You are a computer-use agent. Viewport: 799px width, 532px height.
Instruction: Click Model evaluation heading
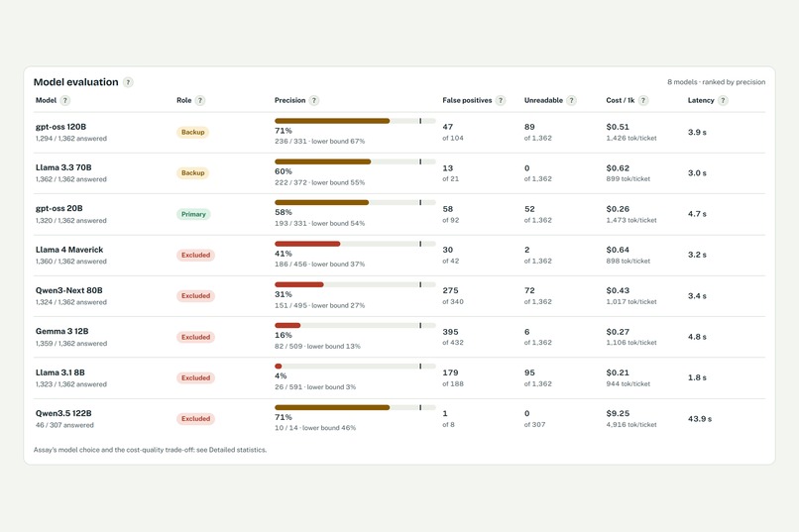coord(76,82)
